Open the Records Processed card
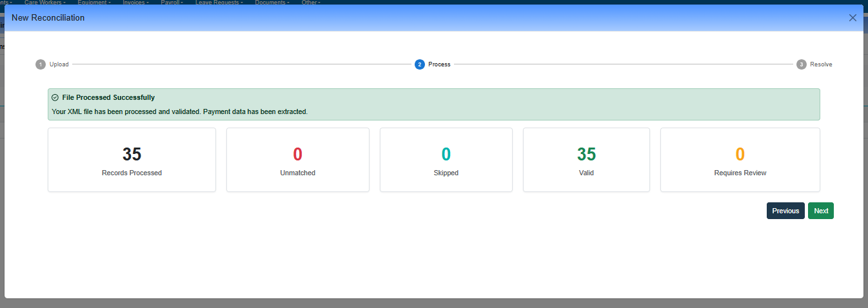Image resolution: width=868 pixels, height=308 pixels. coord(132,160)
